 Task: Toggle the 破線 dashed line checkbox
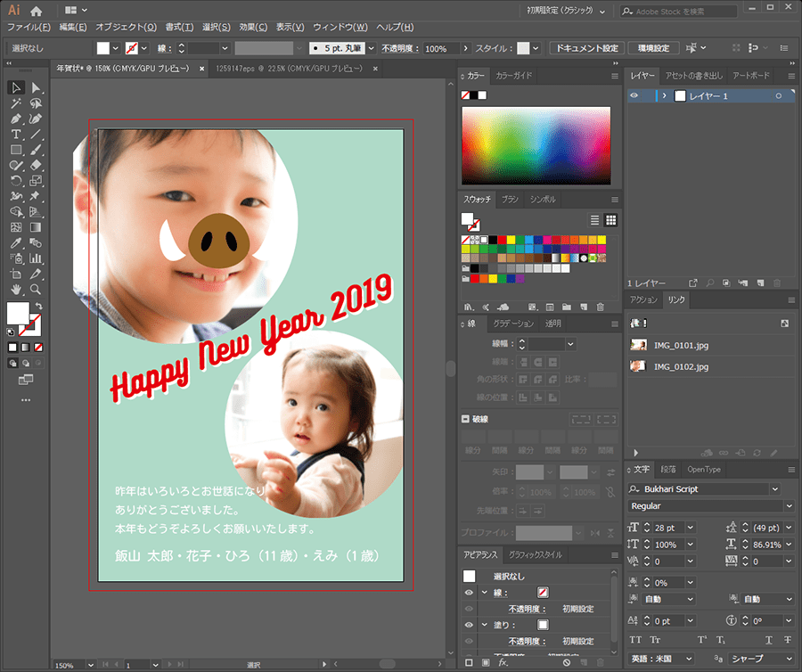click(x=465, y=418)
